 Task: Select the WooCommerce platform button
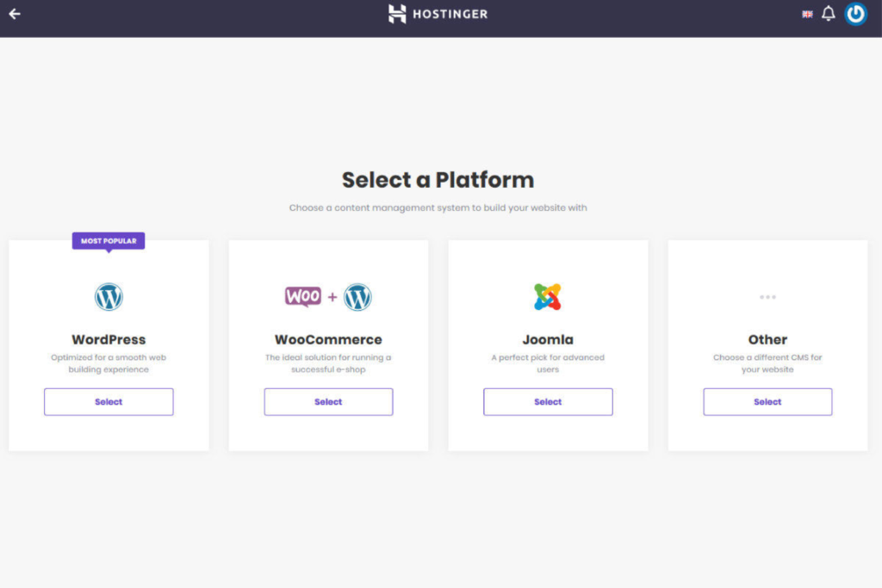point(328,402)
